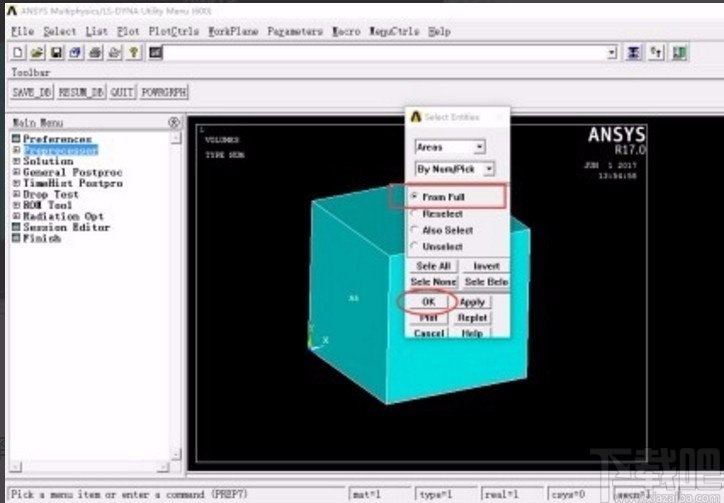Click the Pan-Zoom-Rotate toolbar icon
Image resolution: width=724 pixels, height=503 pixels.
[x=76, y=53]
